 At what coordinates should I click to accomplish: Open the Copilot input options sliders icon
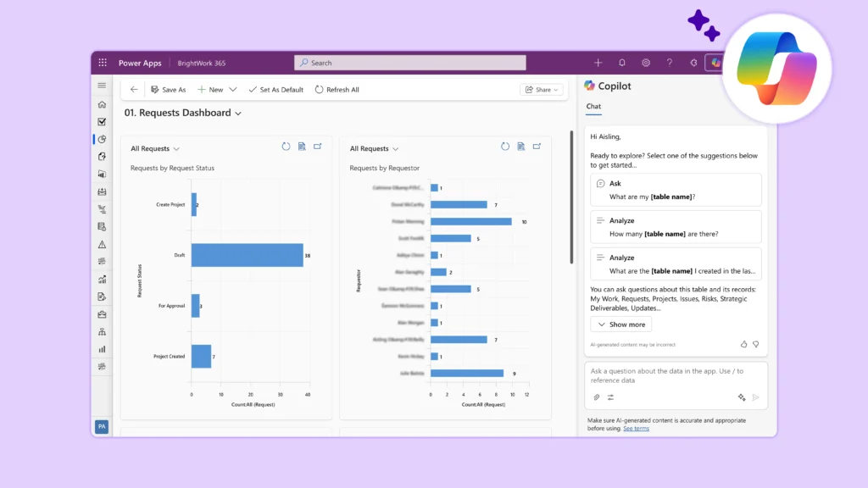coord(610,397)
